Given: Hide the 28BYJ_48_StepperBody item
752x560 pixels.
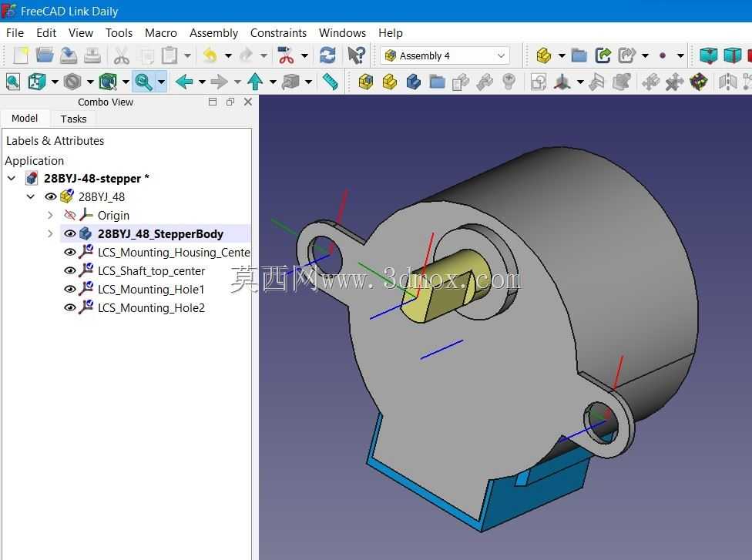Looking at the screenshot, I should click(70, 233).
